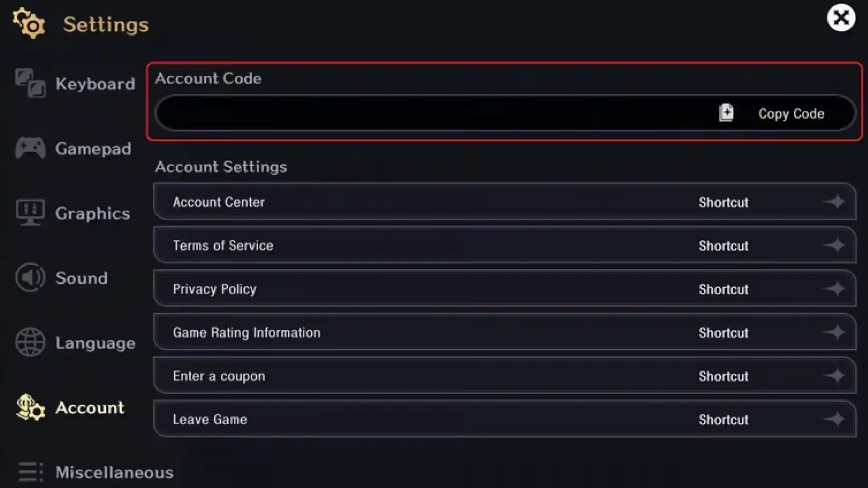Click the Graphics monitor icon

(x=30, y=212)
